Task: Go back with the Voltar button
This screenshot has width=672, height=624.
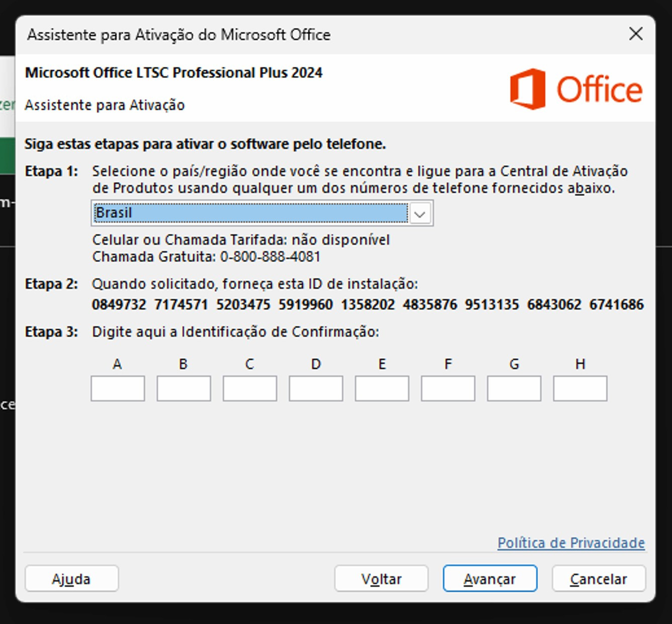Action: point(381,579)
